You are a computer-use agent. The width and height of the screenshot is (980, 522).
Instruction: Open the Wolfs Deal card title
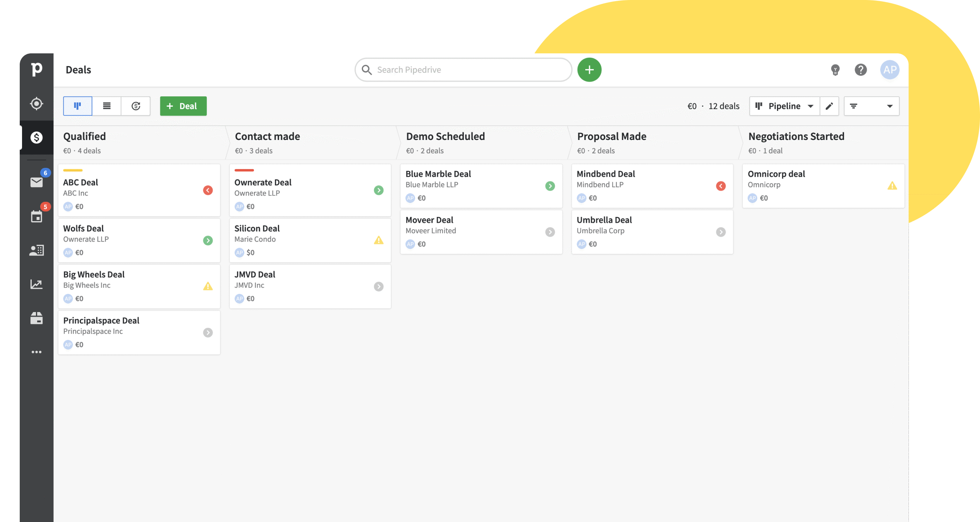tap(84, 228)
